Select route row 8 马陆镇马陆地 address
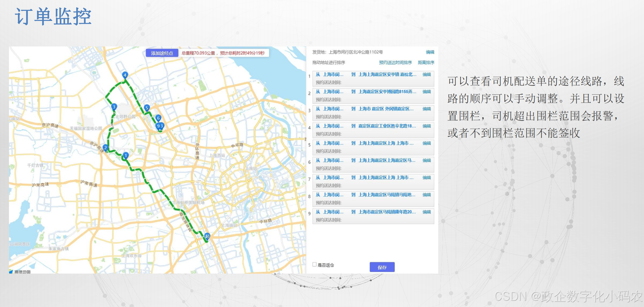This screenshot has width=644, height=307. [387, 195]
